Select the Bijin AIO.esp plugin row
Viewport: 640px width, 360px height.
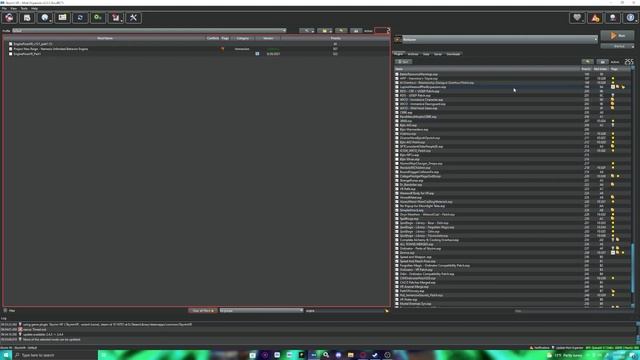tap(512, 125)
